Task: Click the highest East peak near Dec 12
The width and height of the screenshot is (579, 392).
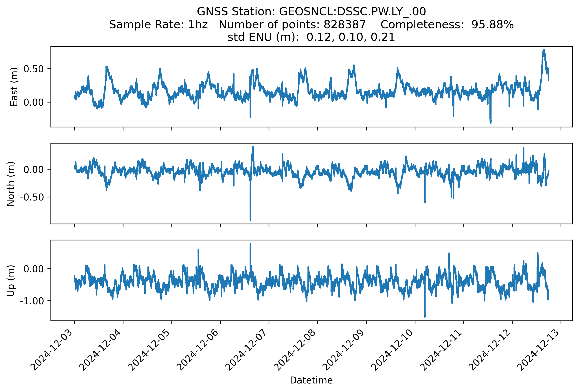Action: [544, 50]
